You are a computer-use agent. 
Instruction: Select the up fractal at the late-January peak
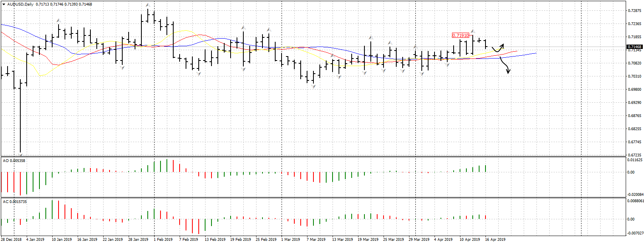pyautogui.click(x=148, y=5)
